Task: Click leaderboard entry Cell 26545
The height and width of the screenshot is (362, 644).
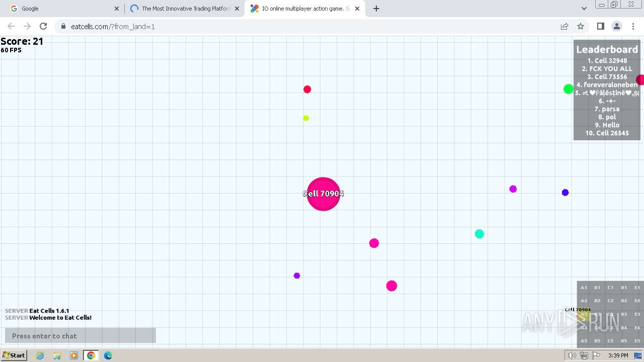Action: 607,133
